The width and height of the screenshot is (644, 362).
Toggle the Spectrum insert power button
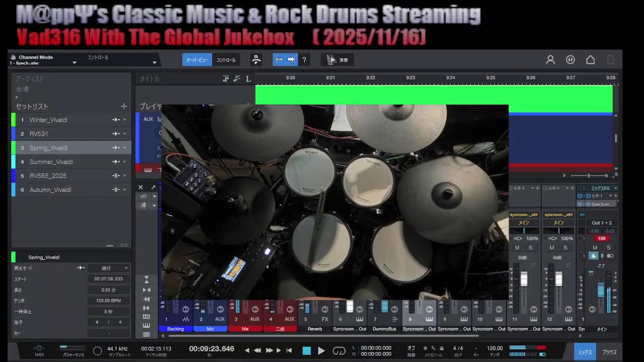point(588,204)
